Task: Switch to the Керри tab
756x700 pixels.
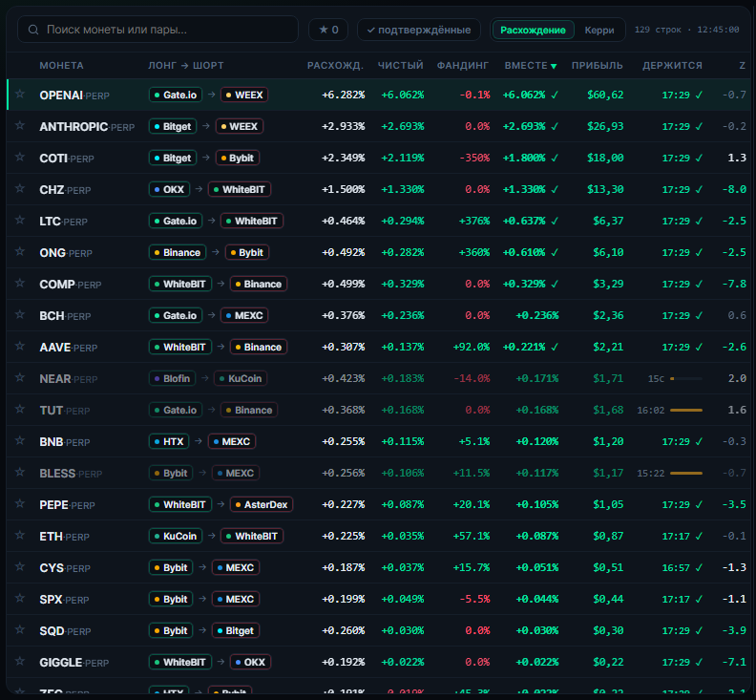Action: 599,30
